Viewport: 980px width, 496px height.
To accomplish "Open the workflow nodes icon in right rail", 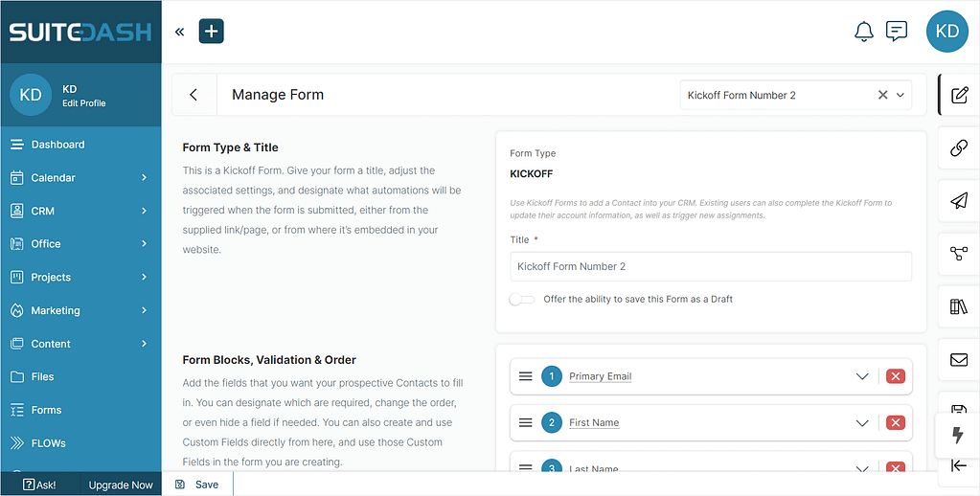I will [x=959, y=254].
